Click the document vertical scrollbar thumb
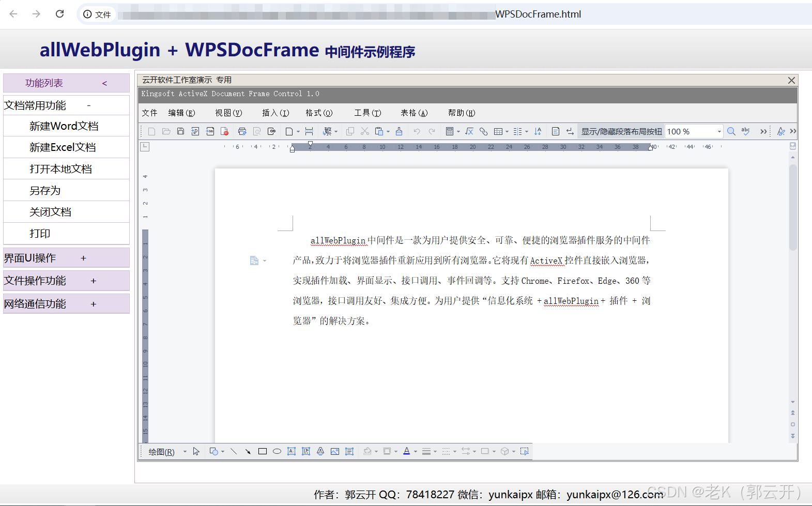This screenshot has height=506, width=812. [792, 207]
